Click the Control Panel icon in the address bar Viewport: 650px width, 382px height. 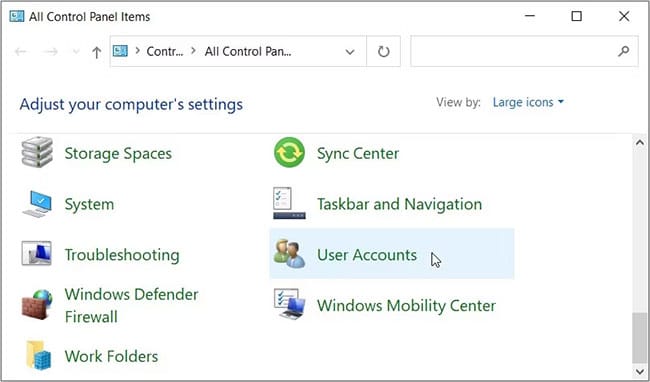point(120,51)
